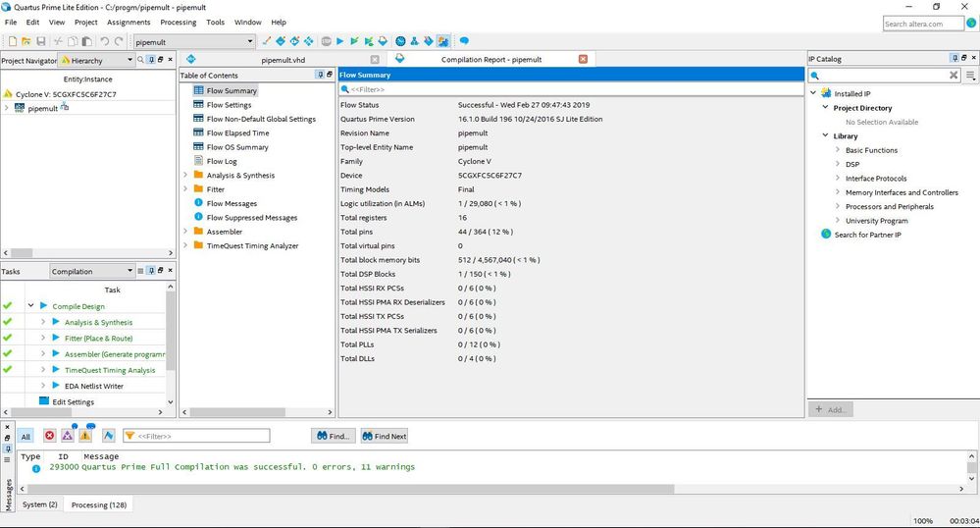Viewport: 980px width, 528px height.
Task: Switch to the System (2) messages tab
Action: tap(40, 504)
